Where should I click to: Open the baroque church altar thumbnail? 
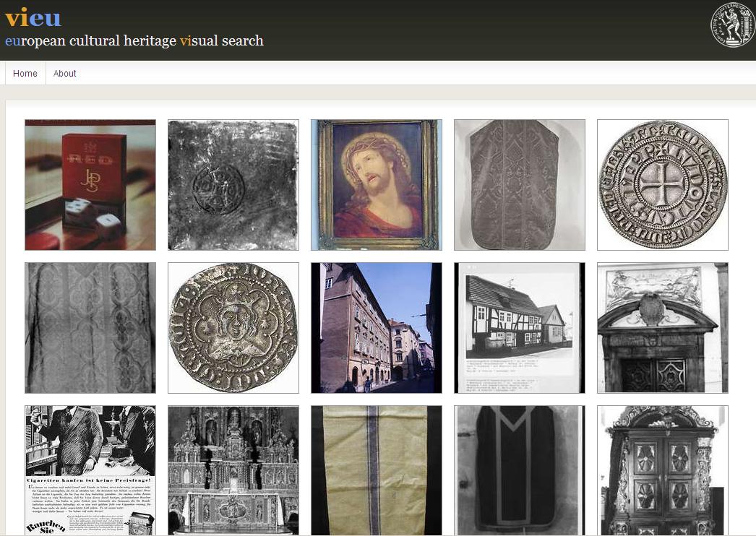[x=233, y=470]
